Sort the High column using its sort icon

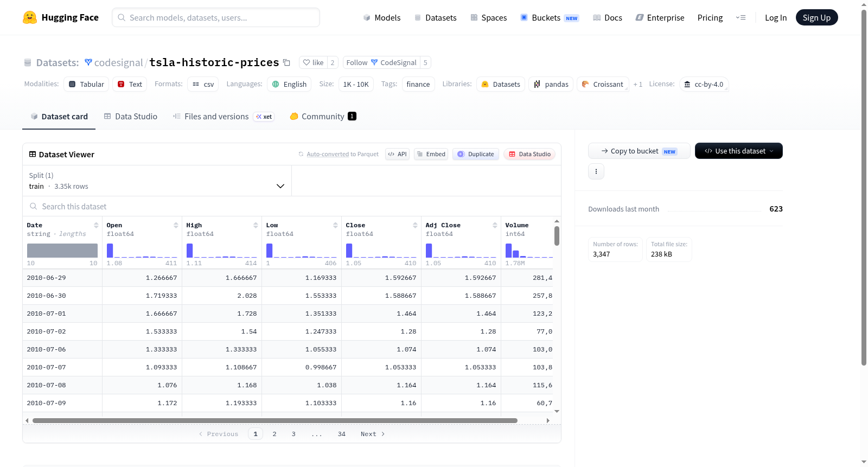coord(256,225)
